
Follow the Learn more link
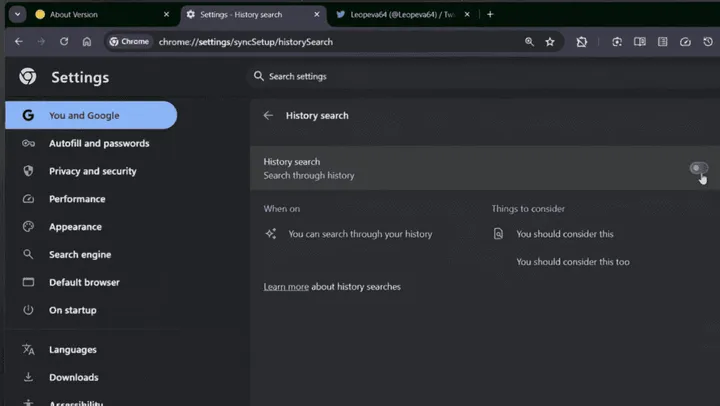[286, 287]
